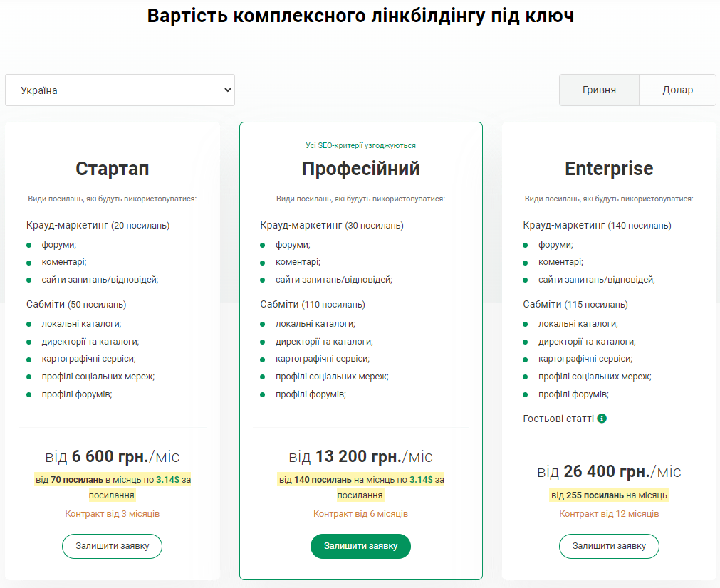
Task: Open the Україна country dropdown
Action: point(120,90)
